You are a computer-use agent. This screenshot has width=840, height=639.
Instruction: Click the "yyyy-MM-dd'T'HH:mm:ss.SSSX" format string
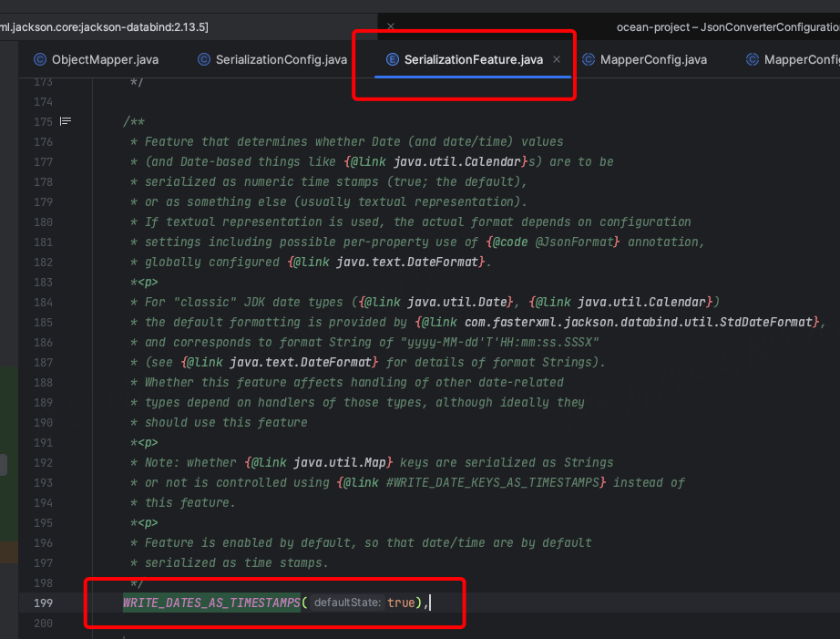point(499,343)
